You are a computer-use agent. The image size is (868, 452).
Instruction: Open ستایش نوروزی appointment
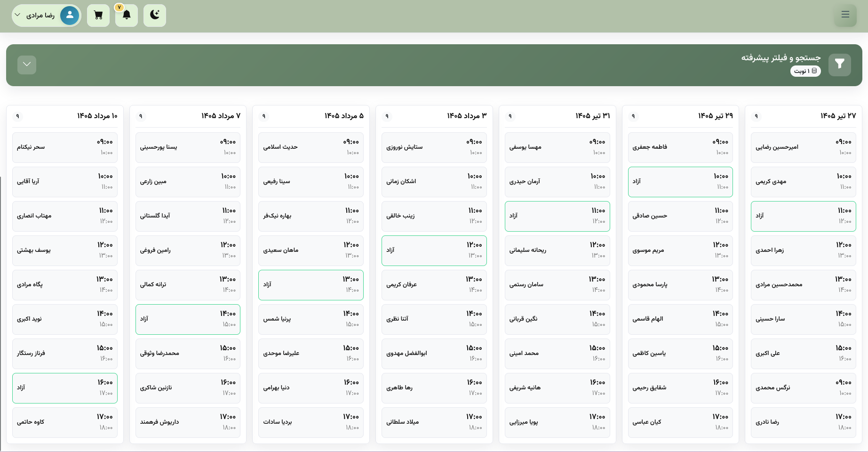point(434,147)
